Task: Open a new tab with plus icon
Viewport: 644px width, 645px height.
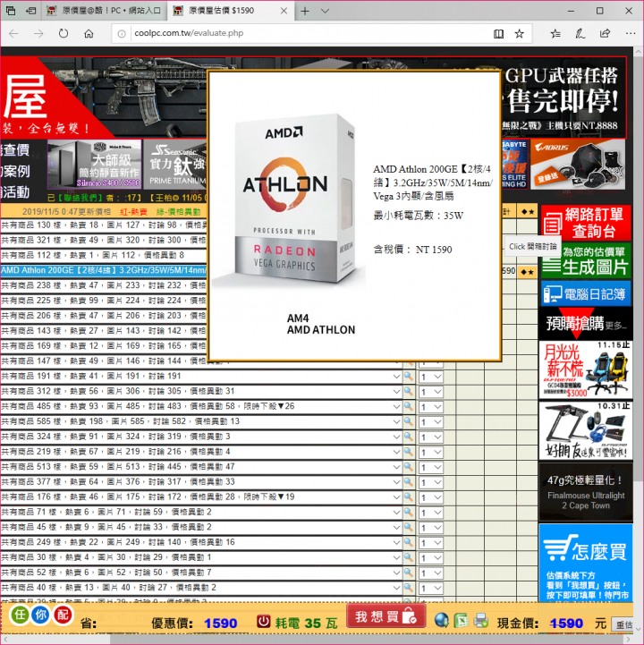Action: tap(305, 11)
